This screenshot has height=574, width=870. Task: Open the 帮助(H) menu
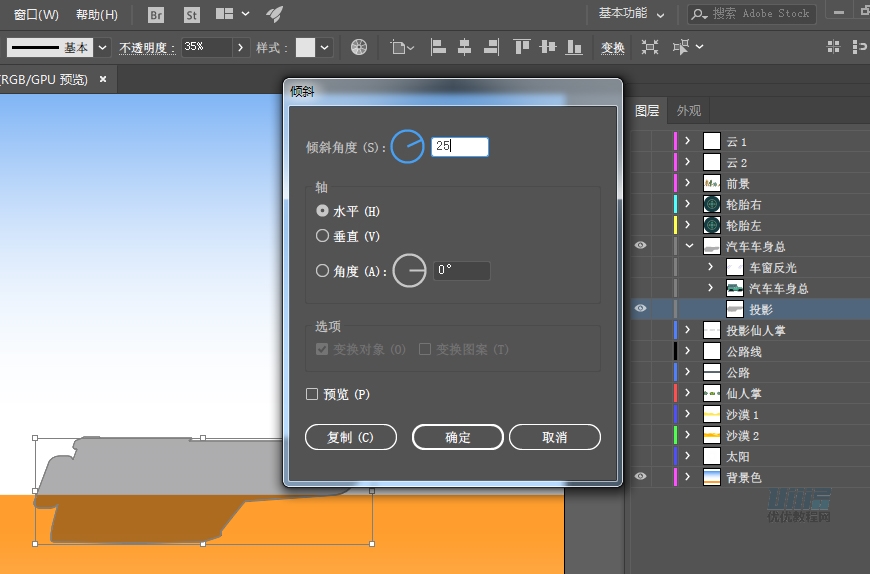click(x=97, y=15)
